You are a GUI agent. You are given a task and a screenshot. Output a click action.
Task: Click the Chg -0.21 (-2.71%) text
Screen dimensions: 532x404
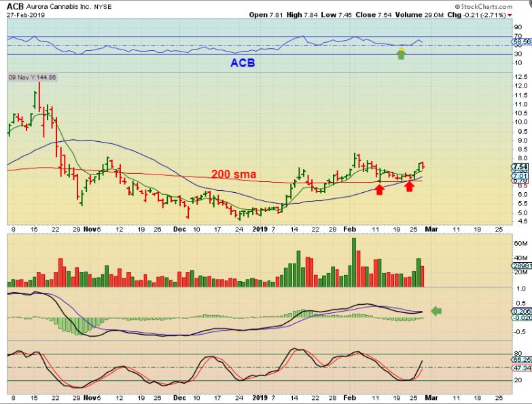coord(476,15)
